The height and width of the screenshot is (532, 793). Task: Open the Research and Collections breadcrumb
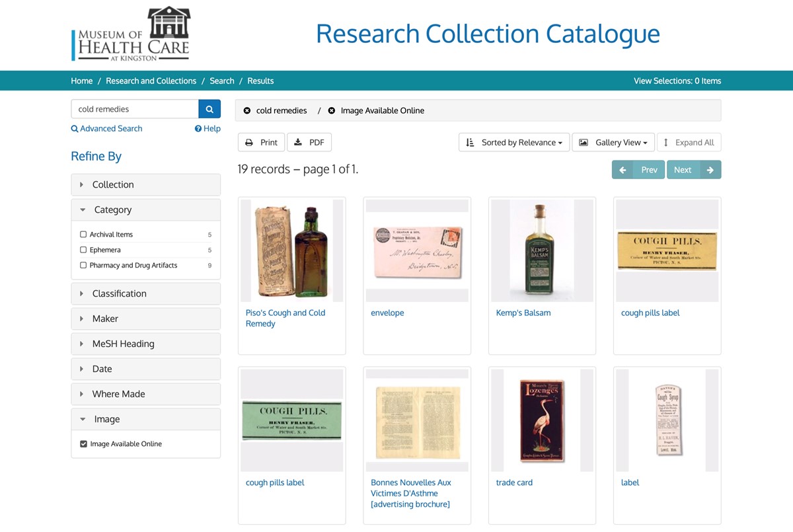click(151, 81)
